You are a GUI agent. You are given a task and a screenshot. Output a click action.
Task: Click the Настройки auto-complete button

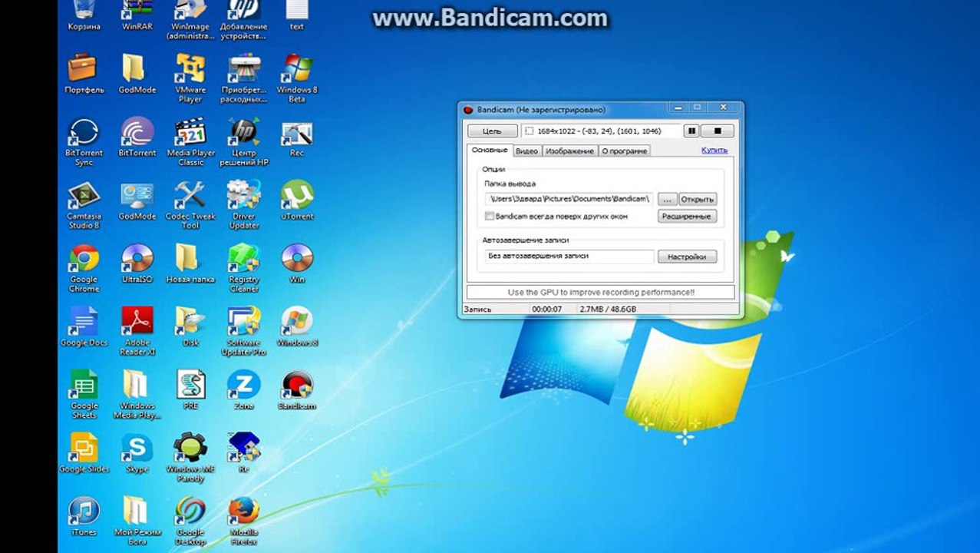point(687,257)
